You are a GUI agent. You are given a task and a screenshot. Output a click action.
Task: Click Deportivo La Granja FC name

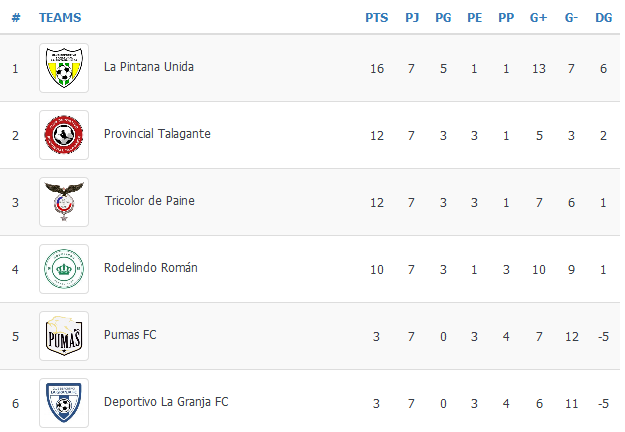click(x=166, y=402)
